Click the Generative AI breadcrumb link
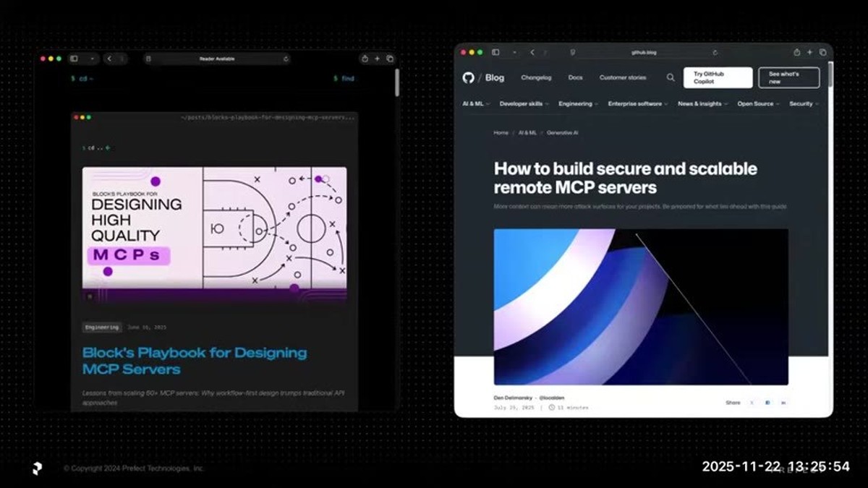The height and width of the screenshot is (488, 868). coord(562,133)
